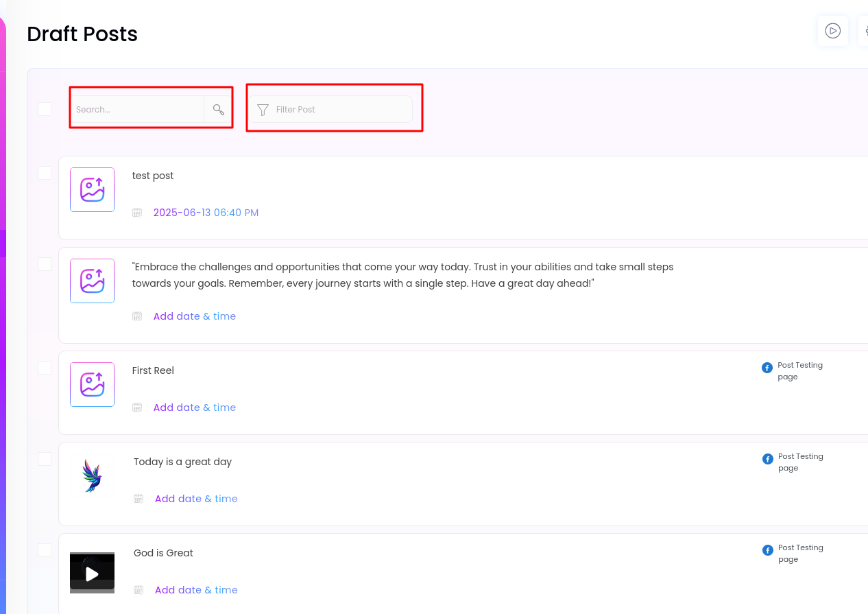The image size is (868, 614).
Task: Click Add date & time for God is Great
Action: pyautogui.click(x=196, y=590)
